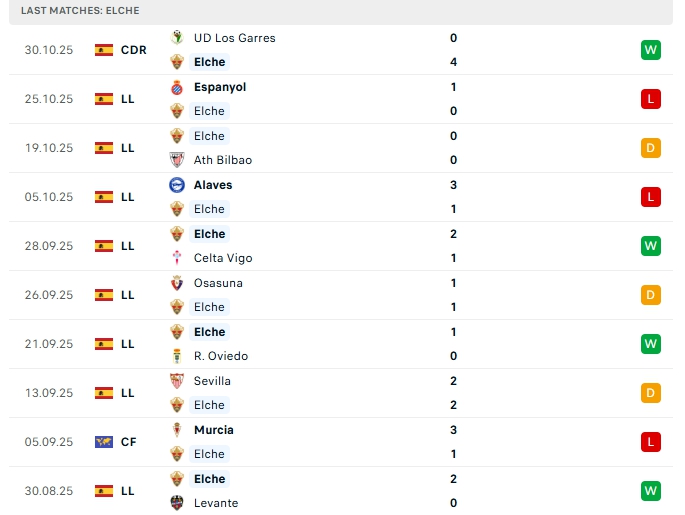Open the Celta Vigo team link
This screenshot has width=685, height=515.
(222, 258)
